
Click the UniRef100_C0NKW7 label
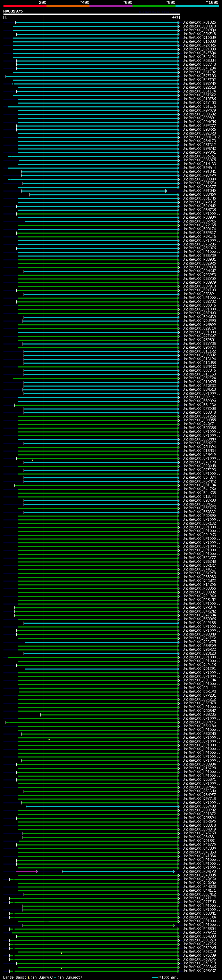coord(199,271)
